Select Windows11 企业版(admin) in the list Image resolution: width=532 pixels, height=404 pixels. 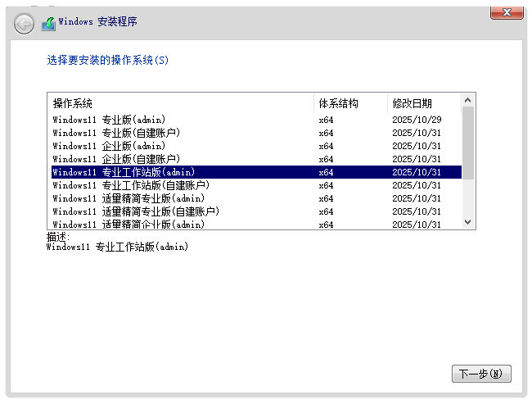click(110, 146)
